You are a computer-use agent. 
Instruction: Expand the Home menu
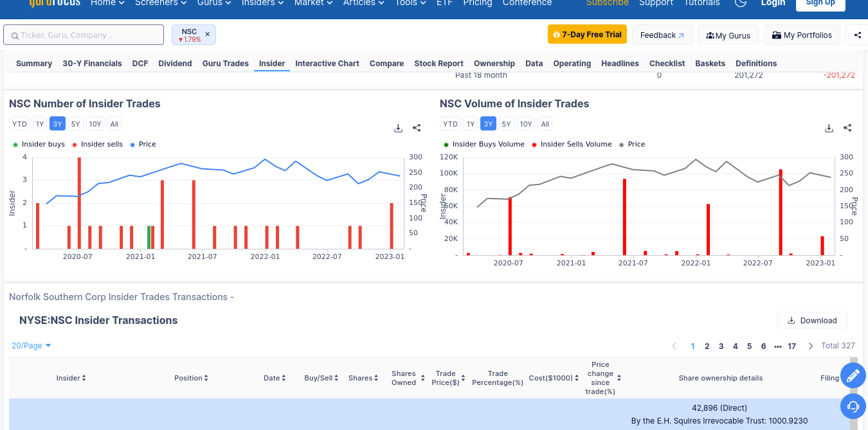tap(107, 3)
